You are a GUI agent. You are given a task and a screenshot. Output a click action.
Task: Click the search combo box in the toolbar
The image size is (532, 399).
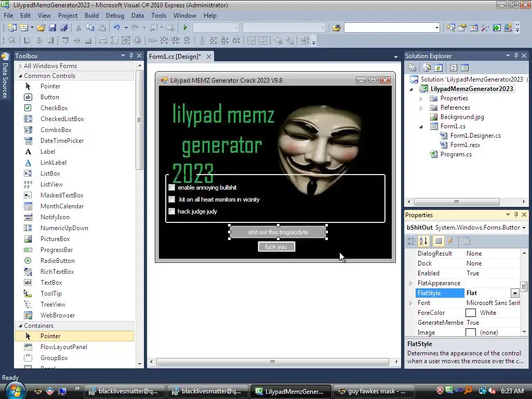coord(392,28)
